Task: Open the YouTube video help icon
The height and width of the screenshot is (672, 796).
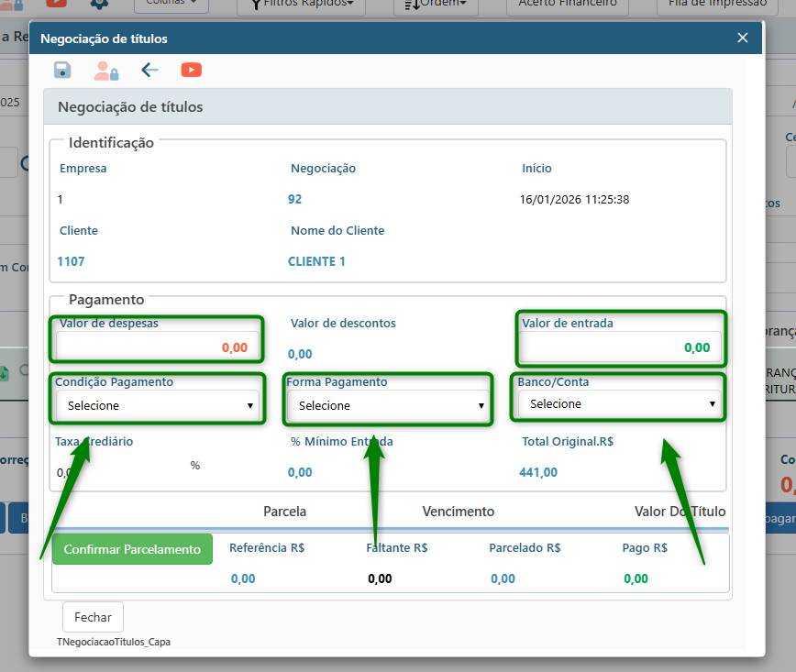Action: (191, 71)
